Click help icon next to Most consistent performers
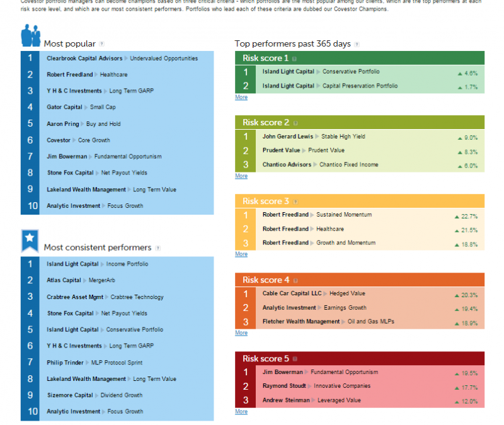This screenshot has width=504, height=425. [x=157, y=248]
